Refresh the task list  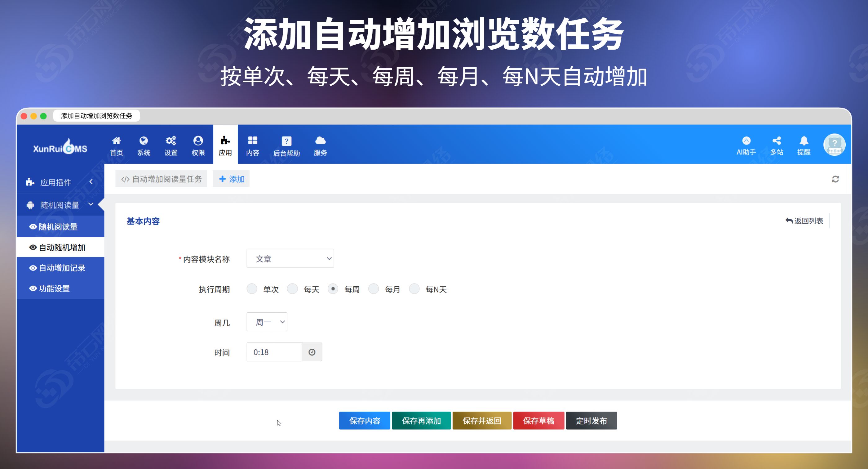click(x=835, y=179)
